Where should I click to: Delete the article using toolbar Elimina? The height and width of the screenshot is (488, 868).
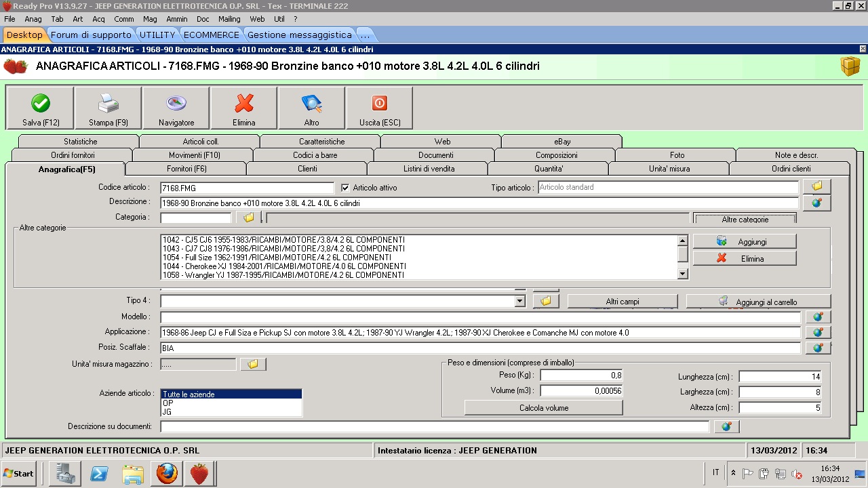(244, 108)
